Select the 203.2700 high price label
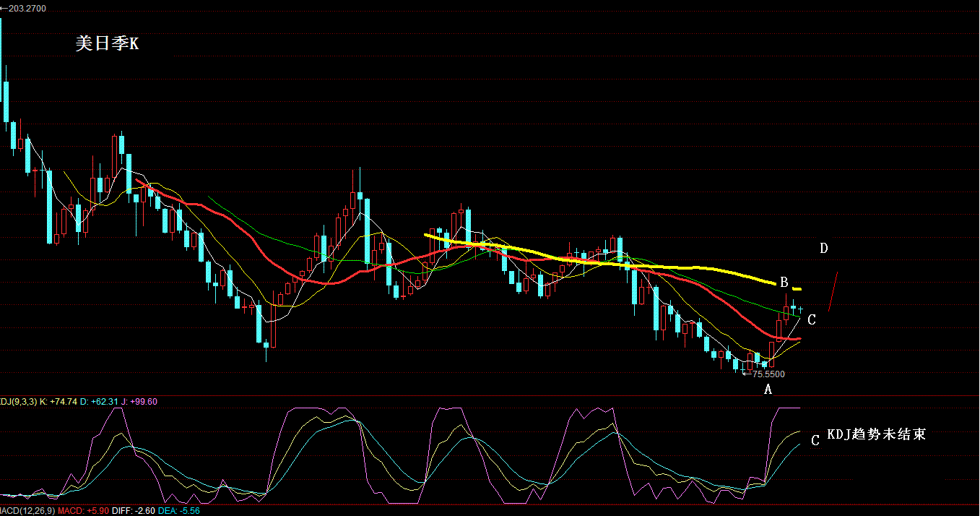 point(27,8)
